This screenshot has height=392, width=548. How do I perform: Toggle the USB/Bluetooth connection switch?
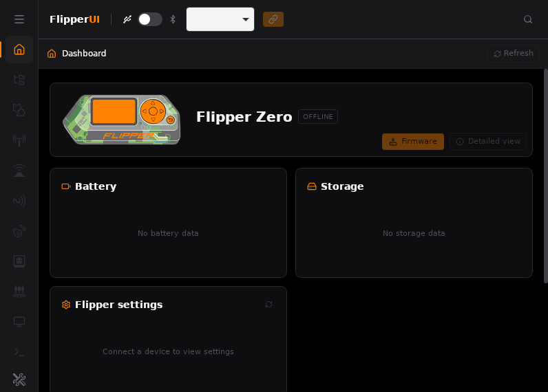(x=150, y=19)
